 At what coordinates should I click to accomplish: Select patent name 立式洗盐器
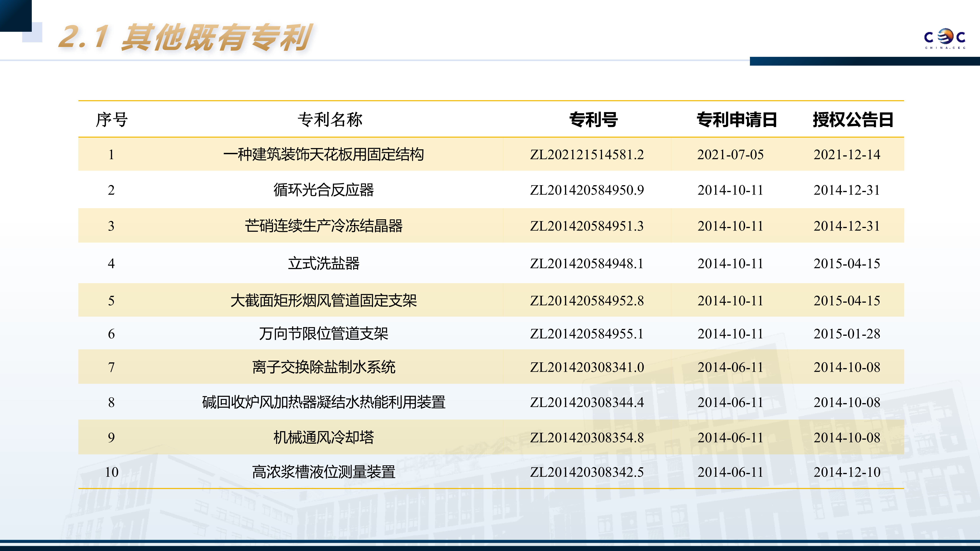(323, 263)
